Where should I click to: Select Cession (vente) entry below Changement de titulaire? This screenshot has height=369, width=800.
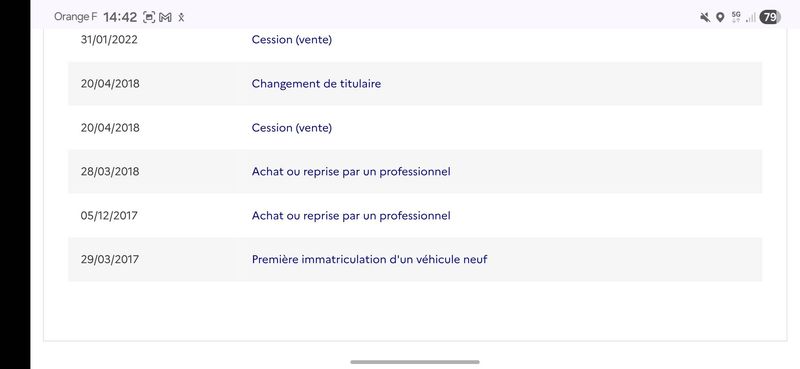pyautogui.click(x=292, y=128)
